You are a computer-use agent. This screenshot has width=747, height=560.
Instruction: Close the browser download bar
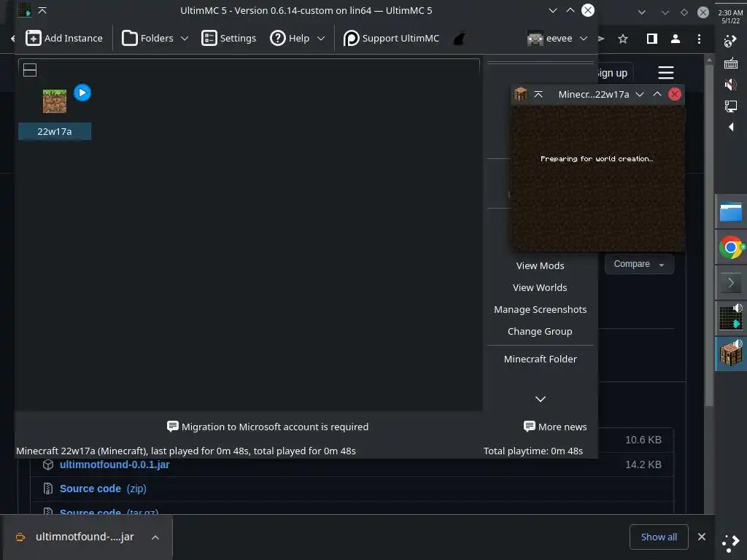[x=702, y=537]
